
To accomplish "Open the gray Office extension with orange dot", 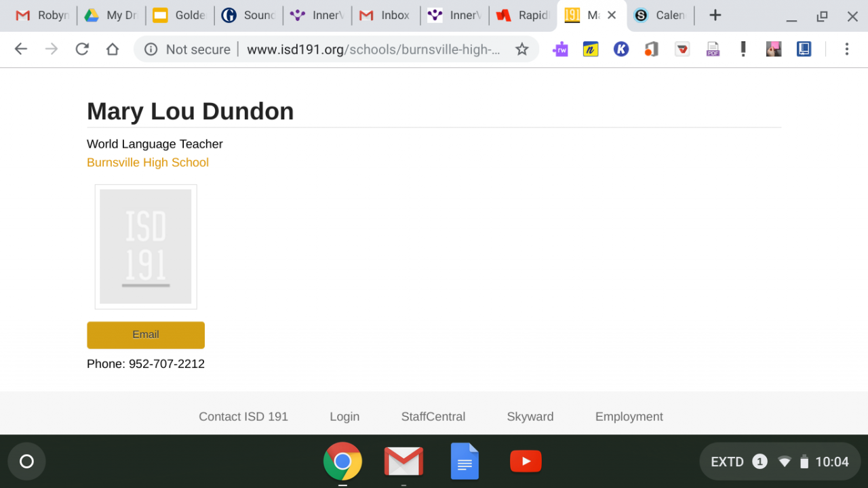I will coord(652,49).
